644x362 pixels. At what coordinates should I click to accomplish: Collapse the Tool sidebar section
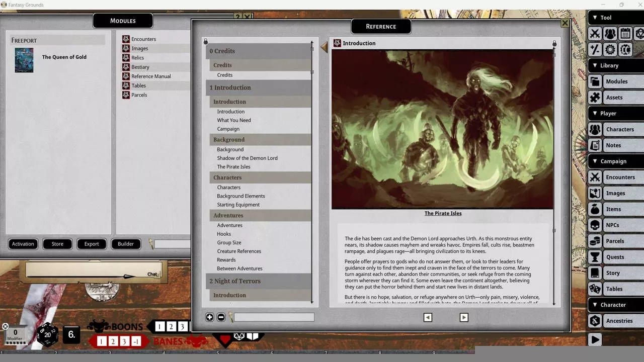(x=616, y=18)
